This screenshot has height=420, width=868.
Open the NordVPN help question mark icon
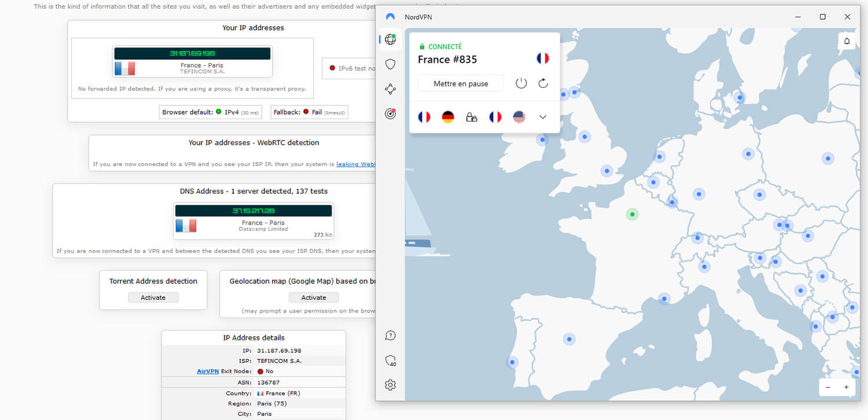[x=391, y=336]
